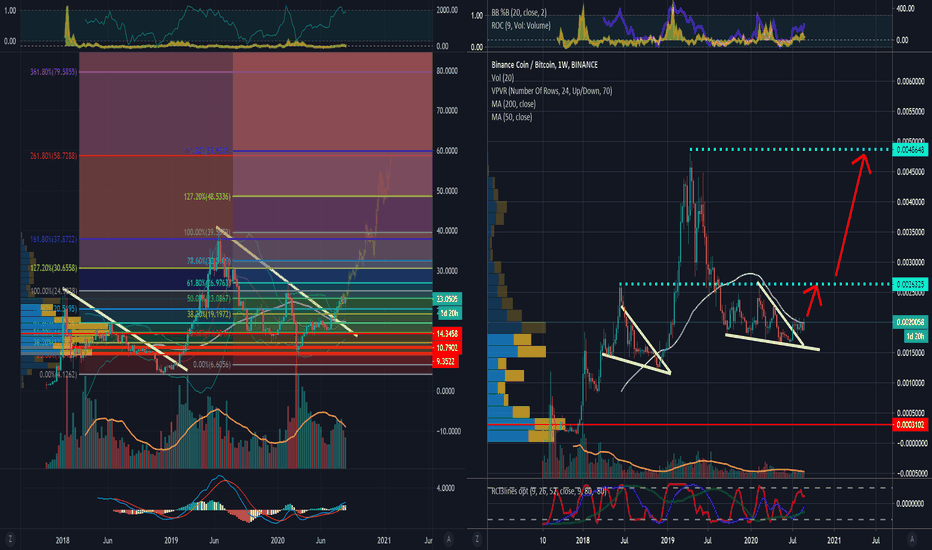Select the upper cyan dotted horizontal line
The image size is (932, 550).
(791, 149)
